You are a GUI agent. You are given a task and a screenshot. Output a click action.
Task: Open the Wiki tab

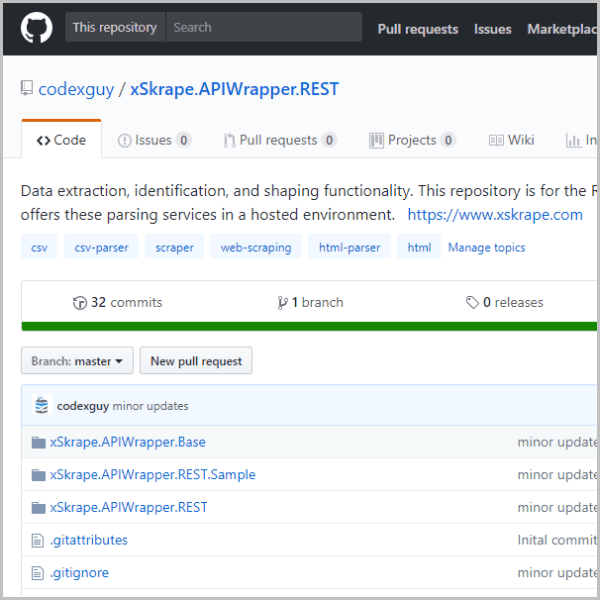(x=511, y=140)
